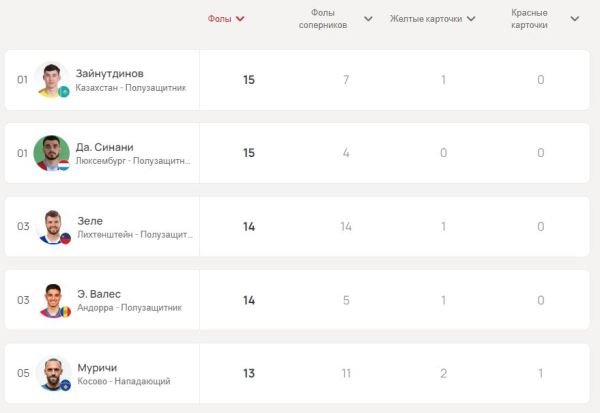
Task: Click fouls value 15 for Да. Синани
Action: point(249,153)
